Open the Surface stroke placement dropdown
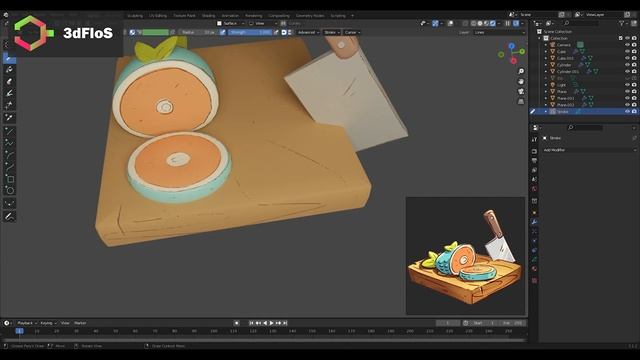The image size is (640, 360). click(x=231, y=23)
